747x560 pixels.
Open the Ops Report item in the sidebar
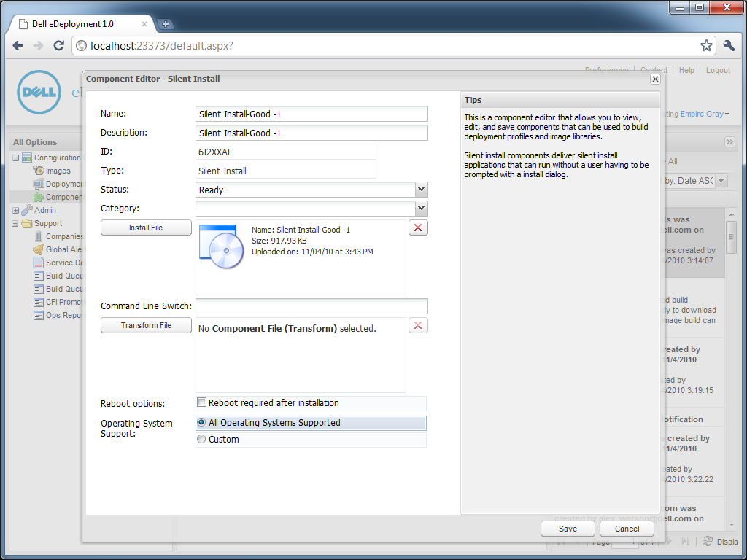(58, 315)
